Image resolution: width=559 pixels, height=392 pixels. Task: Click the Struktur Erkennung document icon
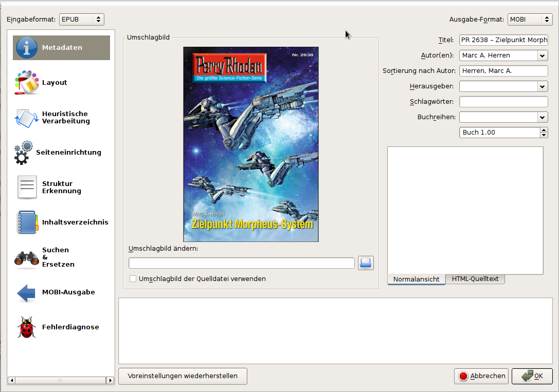tap(27, 187)
